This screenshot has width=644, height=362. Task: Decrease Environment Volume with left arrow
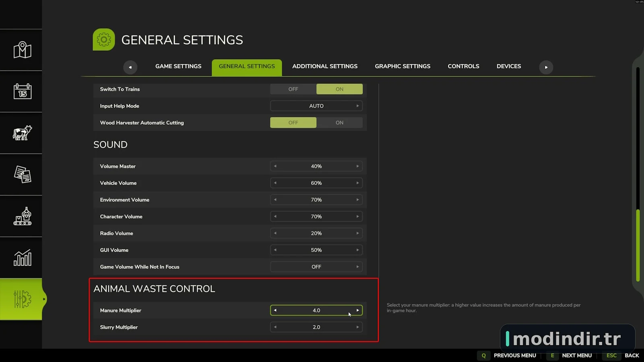(275, 200)
